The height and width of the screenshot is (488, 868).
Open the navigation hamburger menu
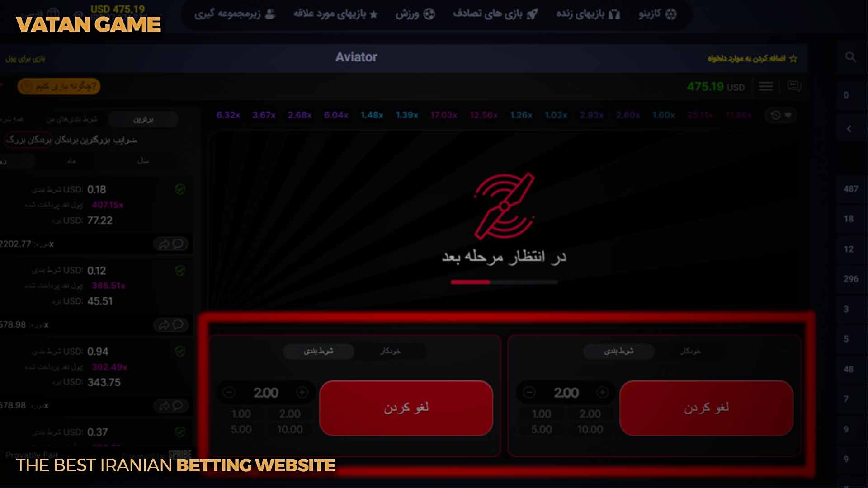point(766,87)
